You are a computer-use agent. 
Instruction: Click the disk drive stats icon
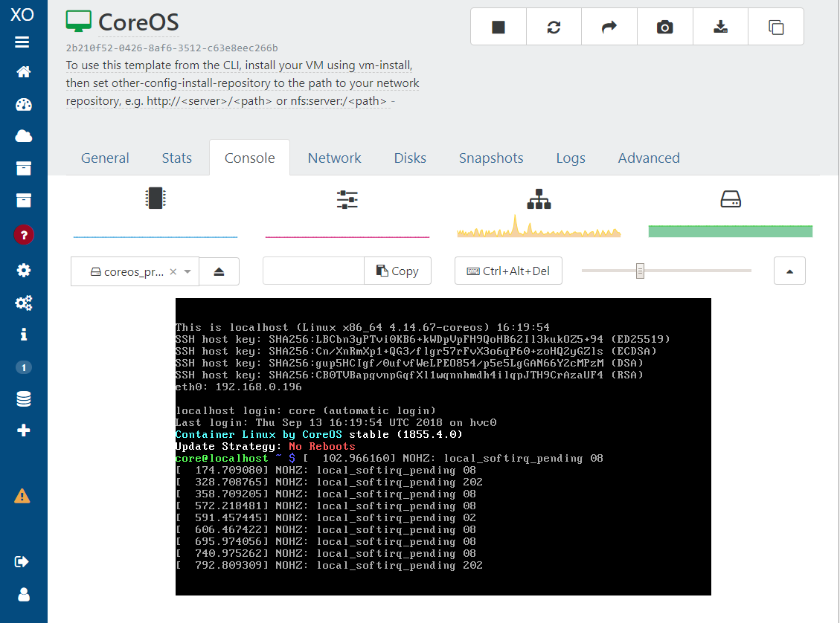click(x=731, y=199)
